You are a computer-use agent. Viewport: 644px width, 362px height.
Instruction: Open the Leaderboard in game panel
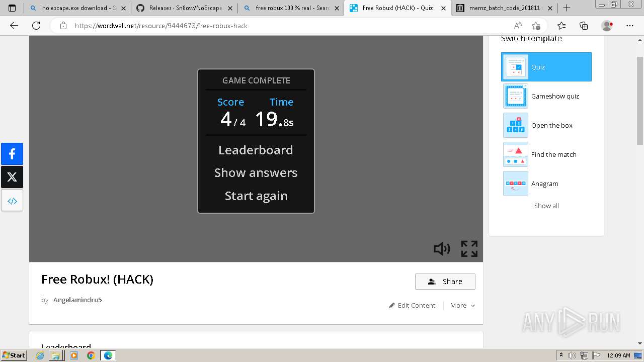256,150
